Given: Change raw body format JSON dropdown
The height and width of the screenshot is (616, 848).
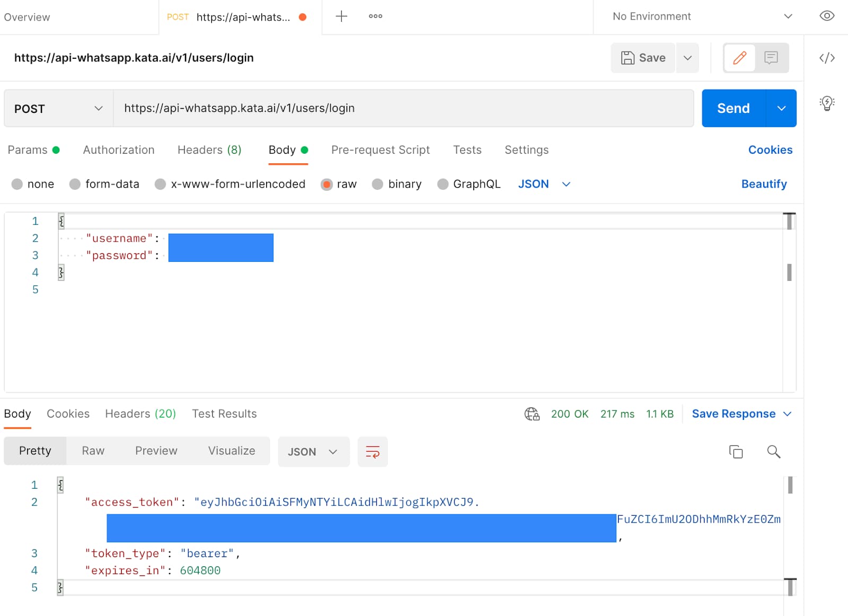Looking at the screenshot, I should click(544, 184).
